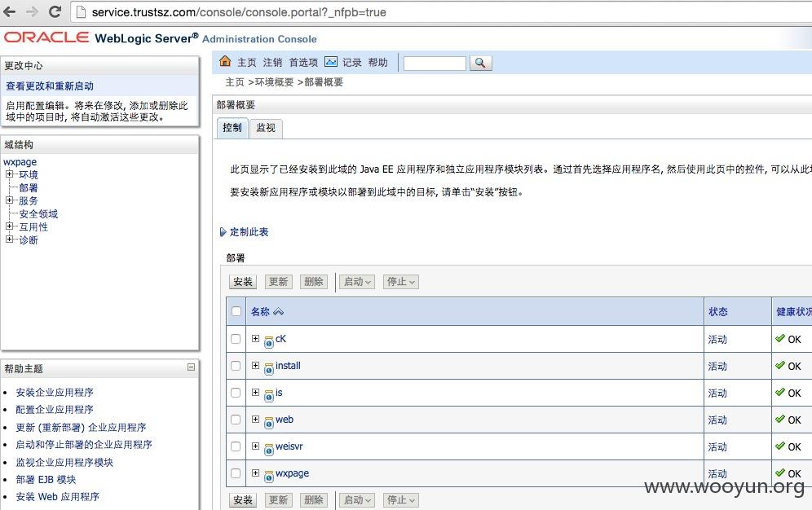
Task: Open the wxpage domain link in tree
Action: [x=20, y=162]
